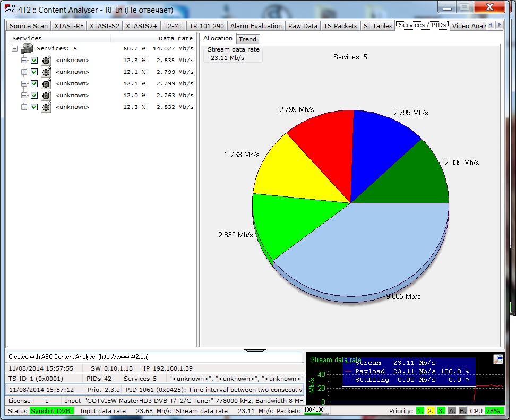Image resolution: width=516 pixels, height=420 pixels.
Task: Click the panel splitter grip above status area
Action: 255,350
